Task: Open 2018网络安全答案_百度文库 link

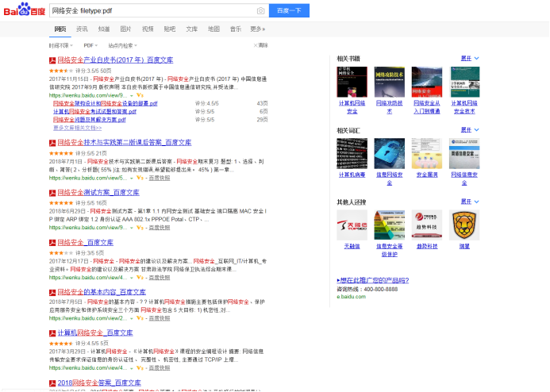Action: pos(99,383)
